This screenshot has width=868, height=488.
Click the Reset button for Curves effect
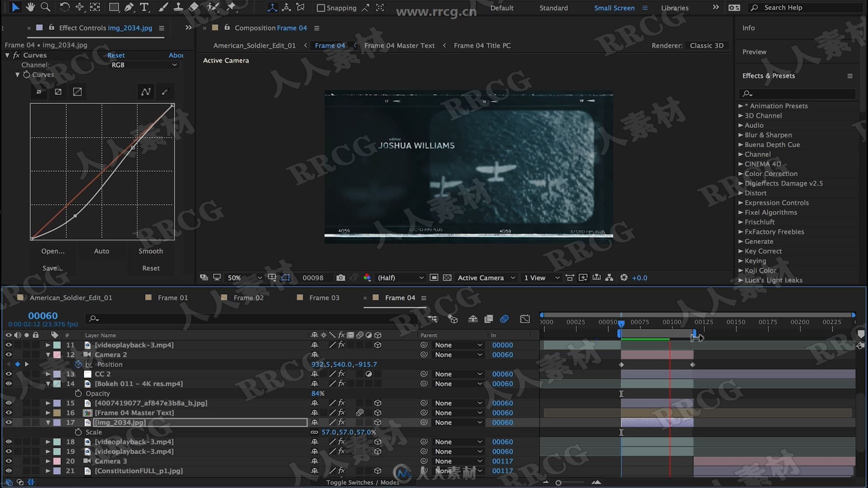(x=115, y=54)
